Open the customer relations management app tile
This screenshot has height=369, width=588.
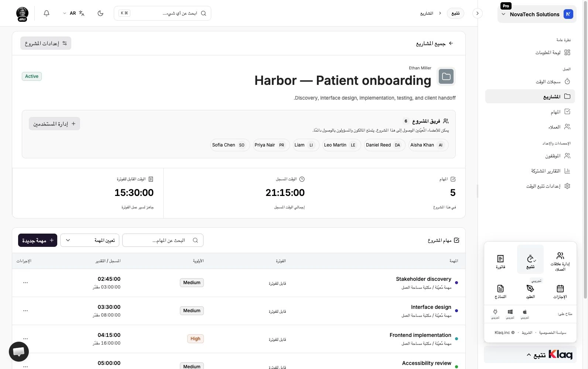pyautogui.click(x=560, y=262)
